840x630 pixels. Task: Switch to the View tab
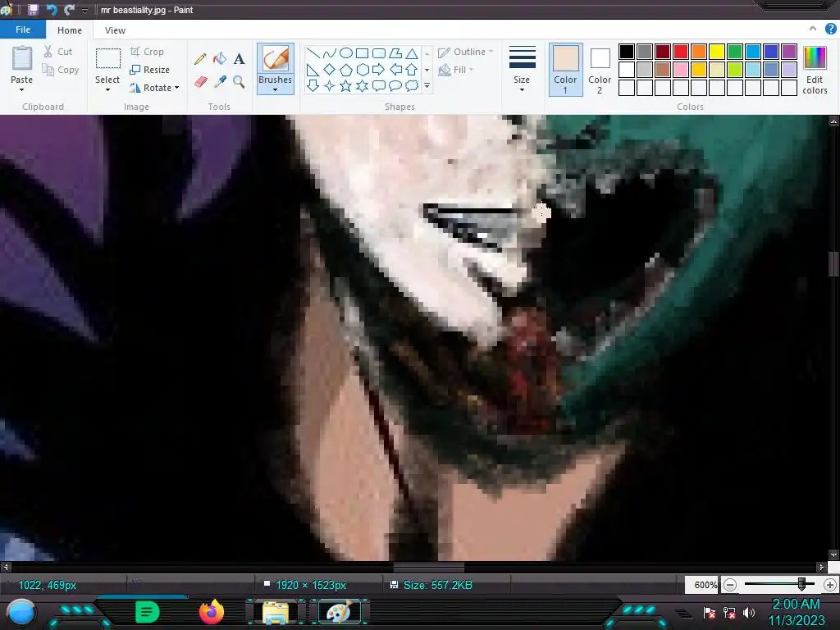pos(115,30)
